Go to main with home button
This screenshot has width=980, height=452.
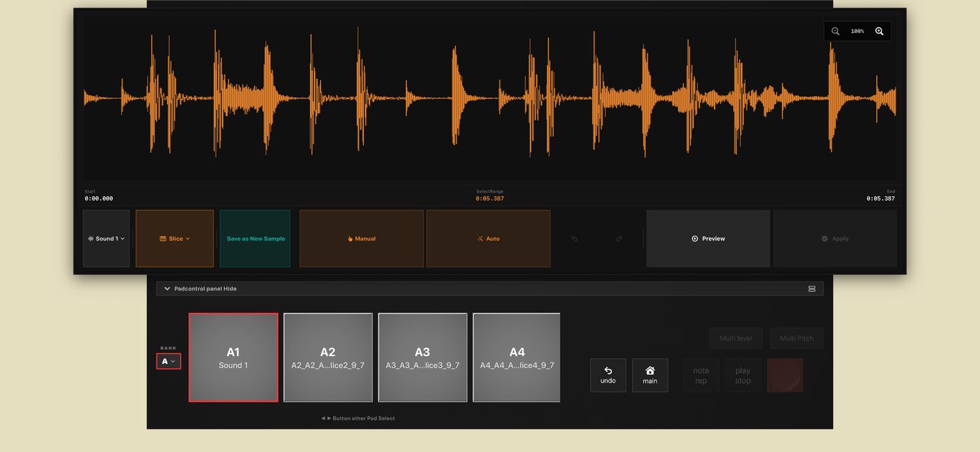[650, 375]
